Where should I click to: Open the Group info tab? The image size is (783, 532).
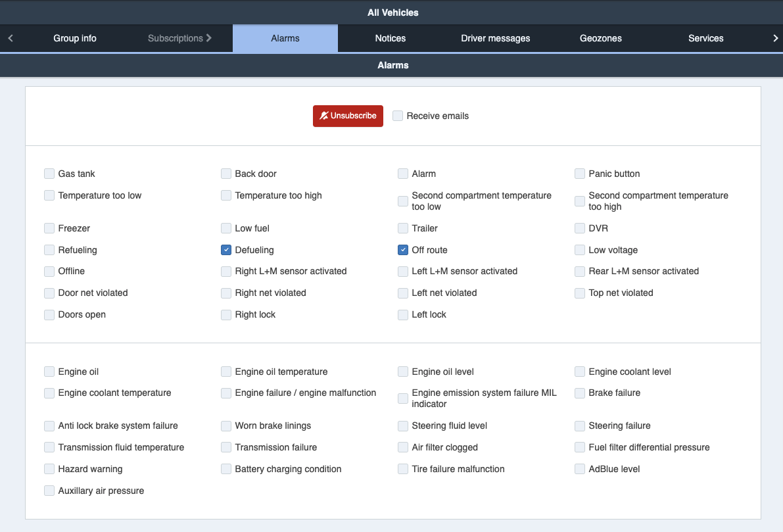tap(75, 38)
